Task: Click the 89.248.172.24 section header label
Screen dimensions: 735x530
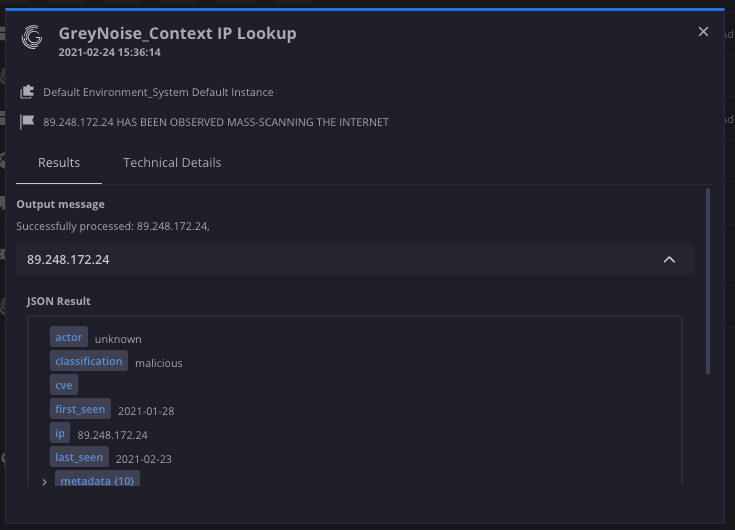Action: [68, 260]
